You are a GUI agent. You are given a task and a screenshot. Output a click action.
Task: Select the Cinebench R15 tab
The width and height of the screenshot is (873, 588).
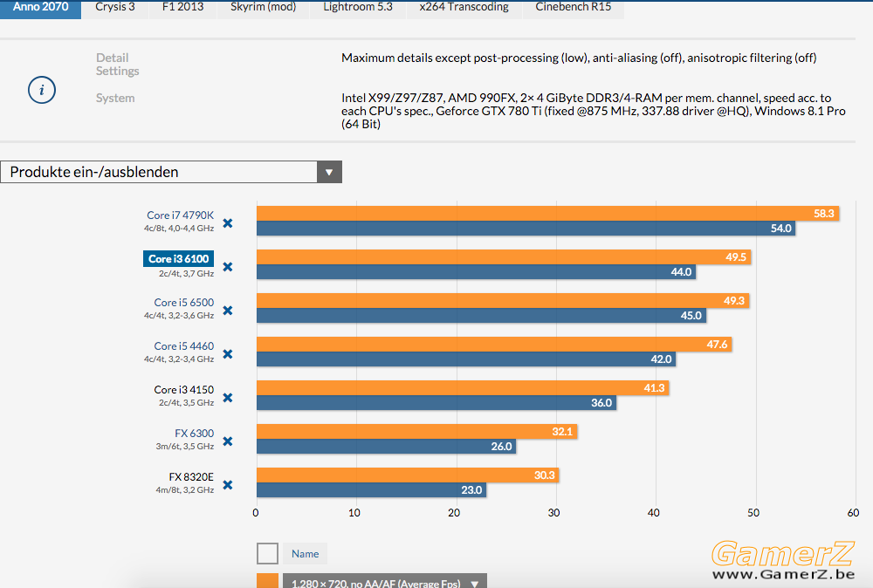(574, 9)
